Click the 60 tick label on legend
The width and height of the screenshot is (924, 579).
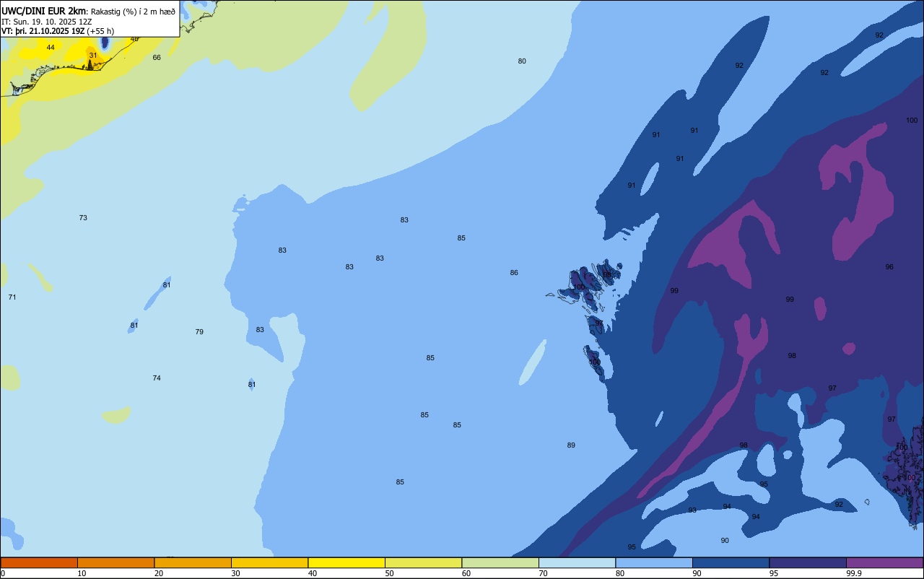466,573
